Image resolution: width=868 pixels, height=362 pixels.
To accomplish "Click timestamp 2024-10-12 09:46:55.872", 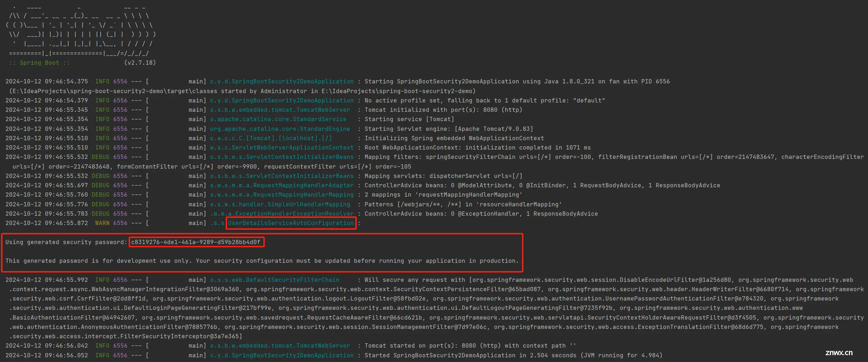I will (x=46, y=223).
